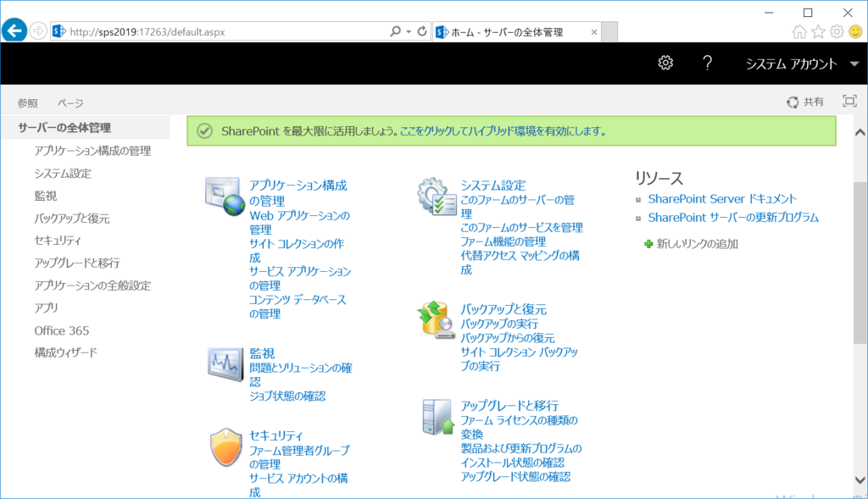Open システム設定 heading link in main content
Screen dimensions: 868x499
[x=493, y=186]
